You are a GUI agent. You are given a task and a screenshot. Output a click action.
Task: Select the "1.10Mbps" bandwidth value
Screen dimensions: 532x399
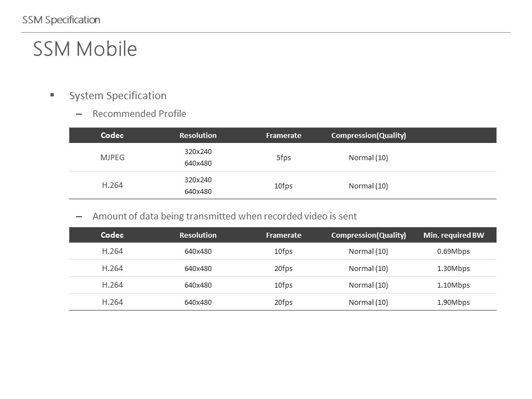pyautogui.click(x=454, y=285)
